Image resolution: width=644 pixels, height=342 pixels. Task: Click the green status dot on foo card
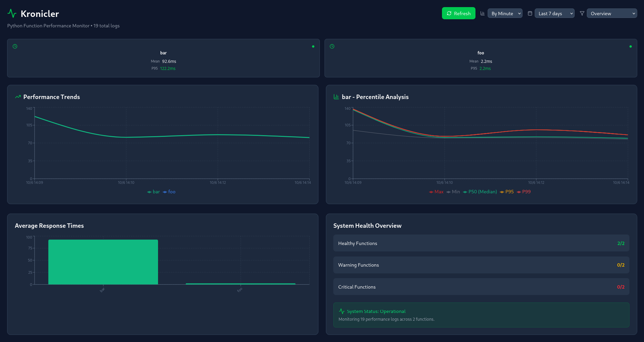[630, 47]
